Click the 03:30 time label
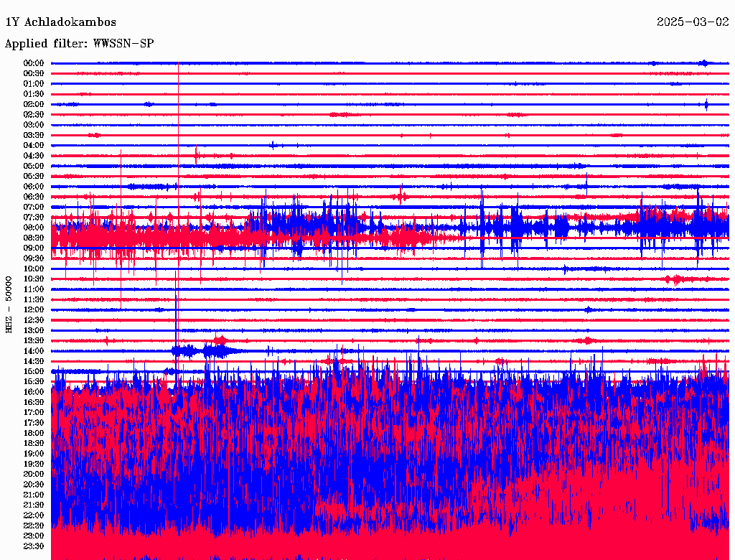Viewport: 735px width, 560px height. pos(34,135)
